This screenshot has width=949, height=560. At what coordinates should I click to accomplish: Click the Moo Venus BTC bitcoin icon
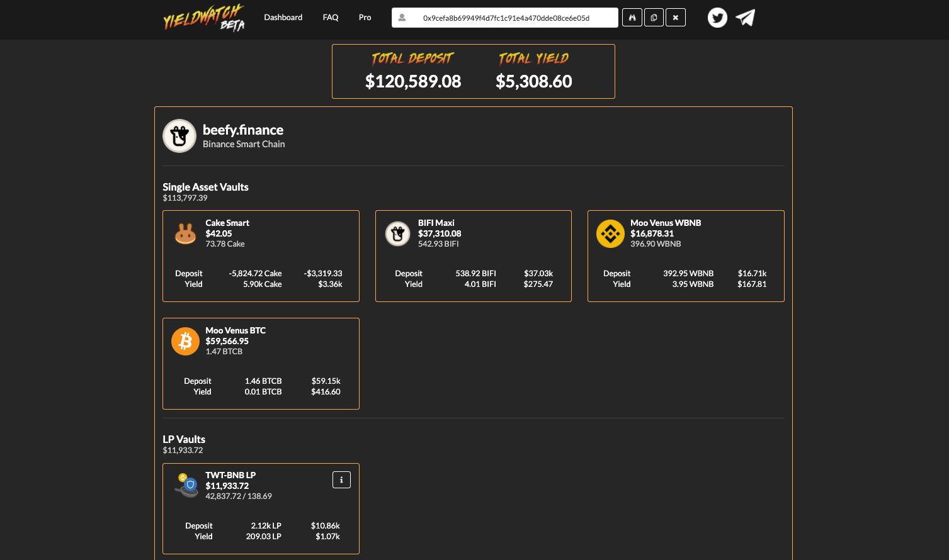(x=185, y=342)
